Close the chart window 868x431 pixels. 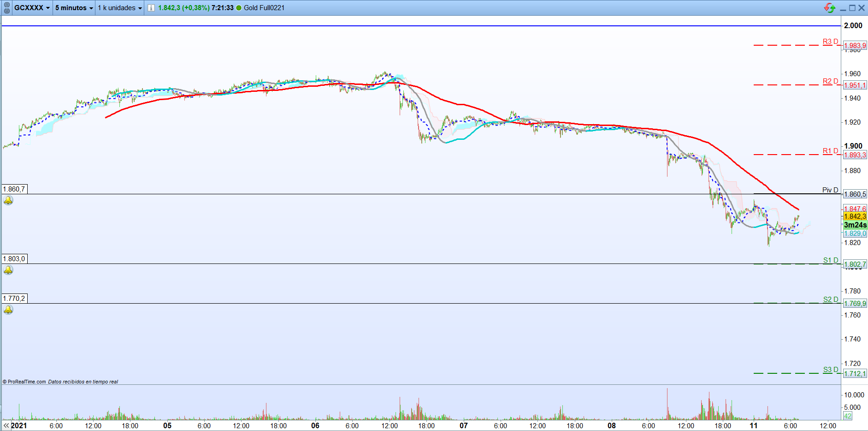coord(862,8)
